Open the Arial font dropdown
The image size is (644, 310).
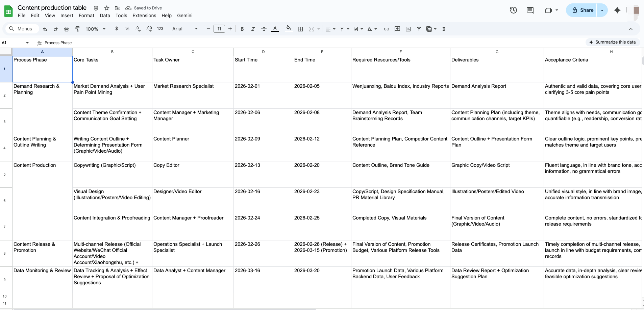point(185,29)
